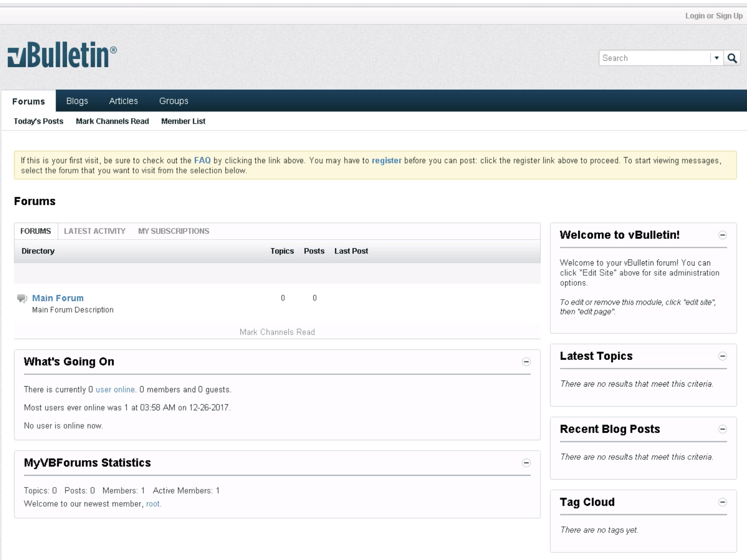The width and height of the screenshot is (747, 560).
Task: Click the Topics column header
Action: 282,251
